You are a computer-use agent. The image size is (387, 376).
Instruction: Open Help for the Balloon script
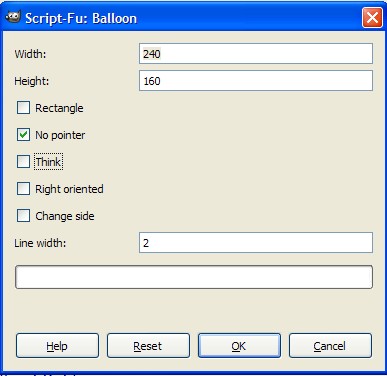(x=57, y=346)
